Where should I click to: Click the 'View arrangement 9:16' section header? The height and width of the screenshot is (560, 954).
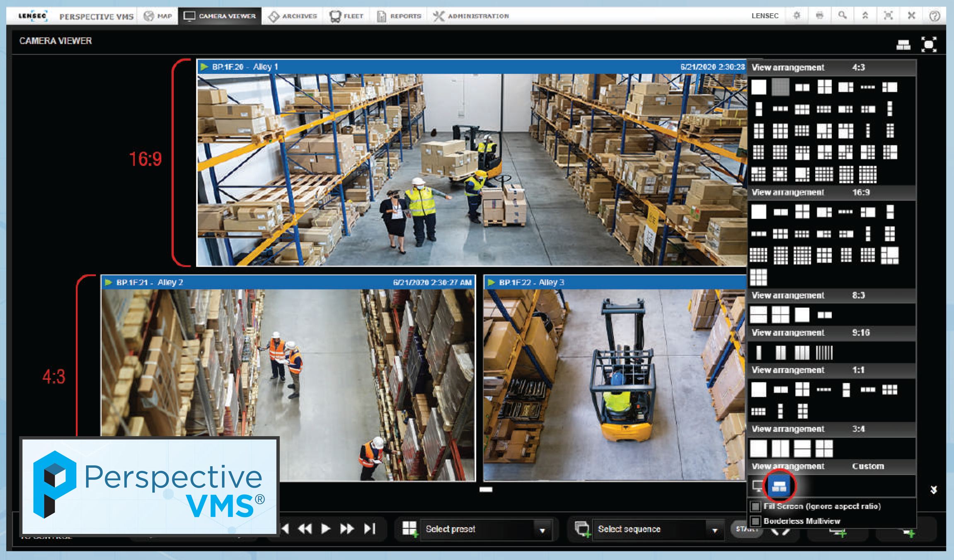[832, 333]
